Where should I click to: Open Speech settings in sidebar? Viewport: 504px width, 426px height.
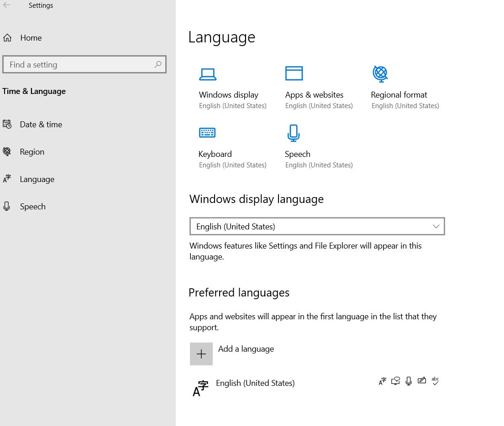tap(32, 207)
